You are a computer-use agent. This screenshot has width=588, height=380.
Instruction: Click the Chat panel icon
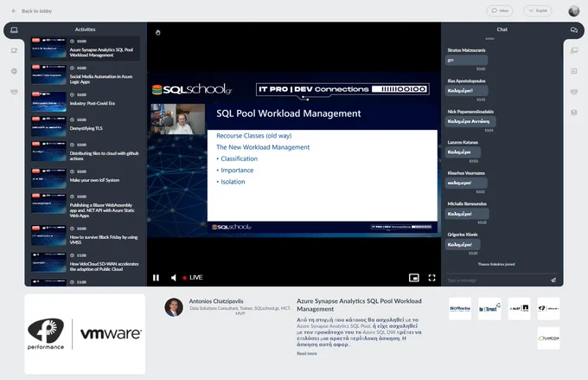click(x=574, y=29)
